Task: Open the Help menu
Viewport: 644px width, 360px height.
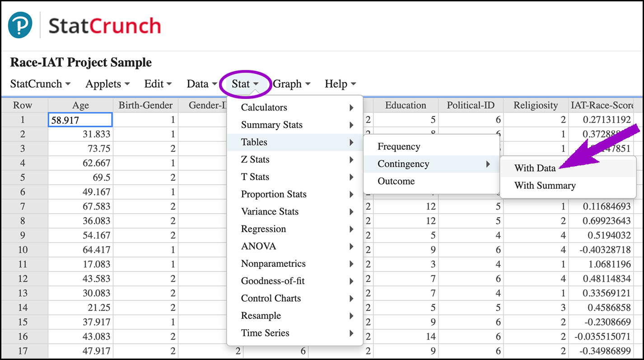Action: tap(340, 84)
